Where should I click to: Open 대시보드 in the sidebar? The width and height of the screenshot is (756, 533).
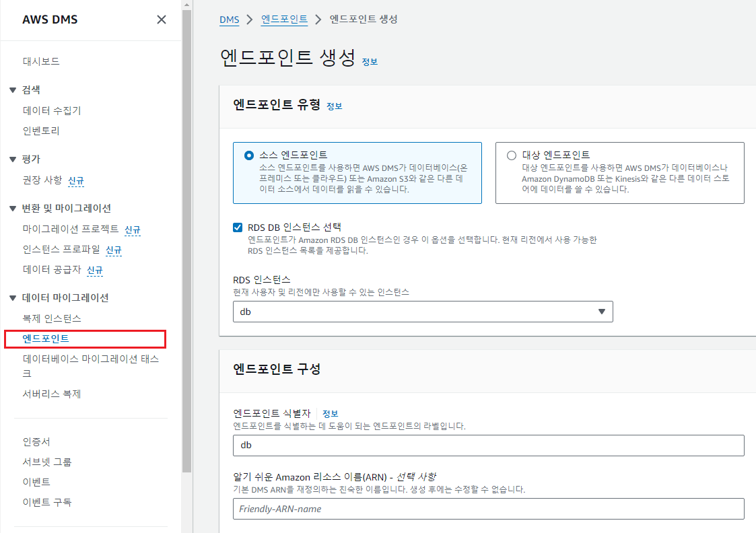point(41,61)
